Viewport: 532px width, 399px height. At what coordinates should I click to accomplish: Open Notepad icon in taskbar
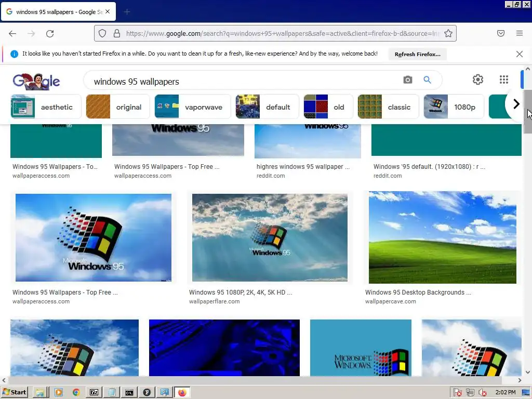tap(112, 393)
